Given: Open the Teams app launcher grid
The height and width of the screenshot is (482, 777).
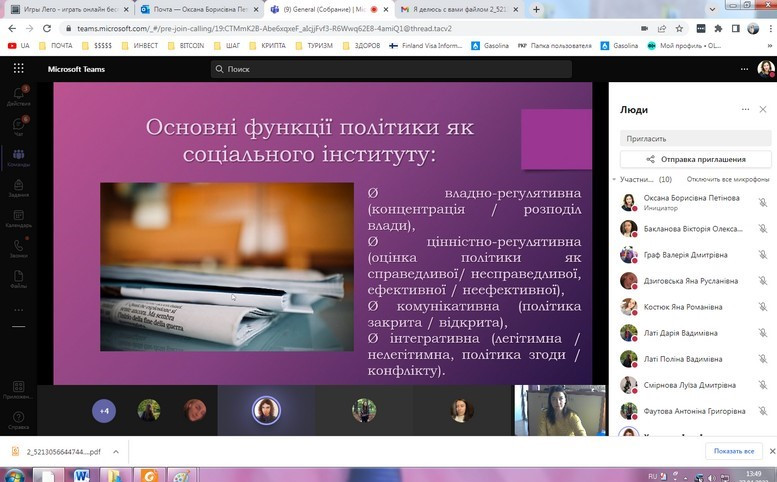Looking at the screenshot, I should tap(18, 68).
